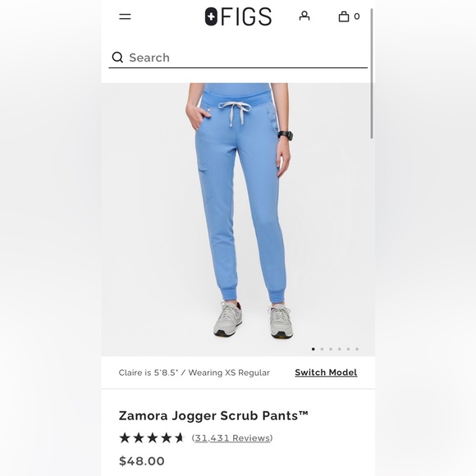Click the cart item count number

(357, 16)
